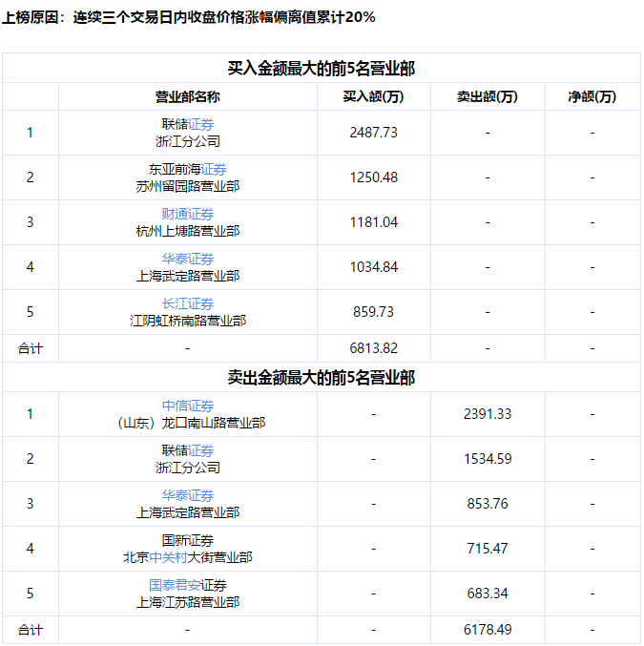Open 证券 link in sell row 2 联储证券
Viewport: 644px width, 646px height.
(x=200, y=450)
